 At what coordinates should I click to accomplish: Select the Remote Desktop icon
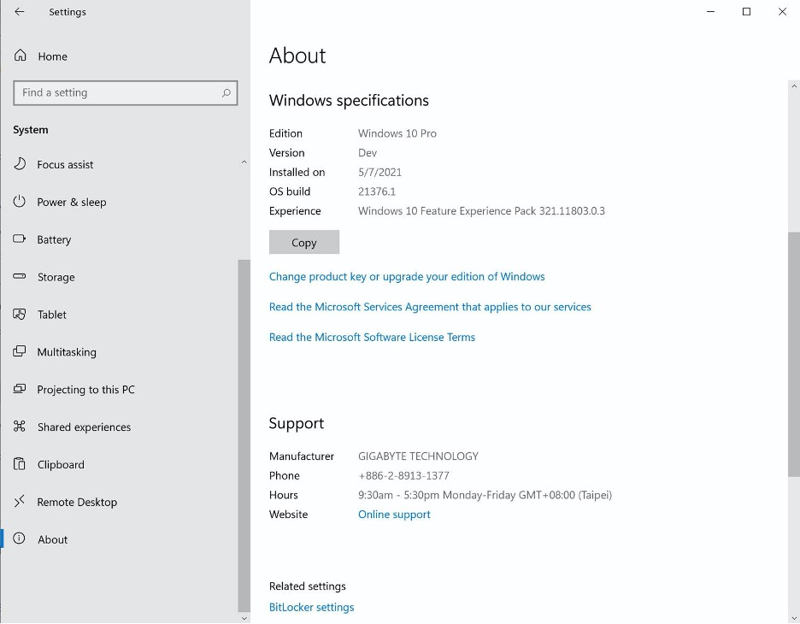[19, 502]
